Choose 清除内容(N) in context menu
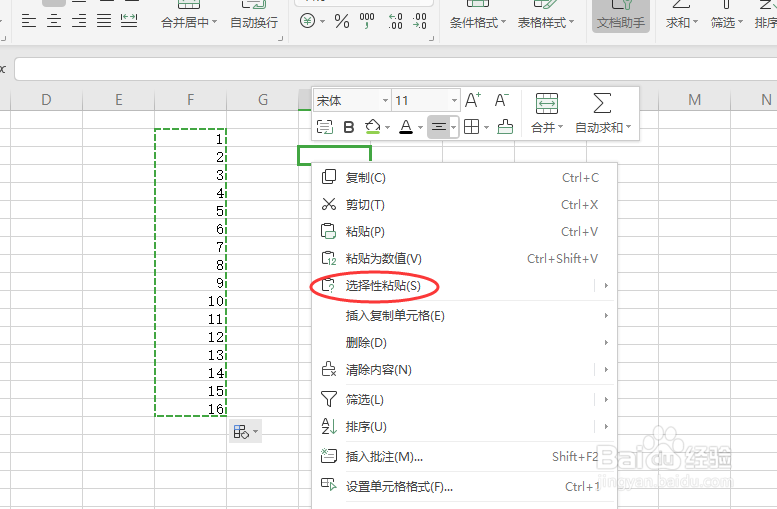This screenshot has width=777, height=509. coord(464,370)
